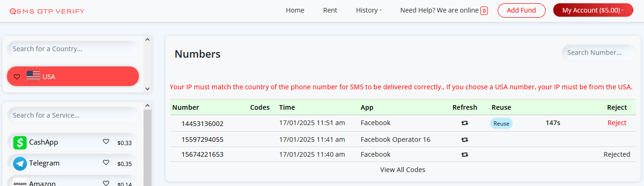Image resolution: width=644 pixels, height=186 pixels.
Task: Click the Reuse badge for 14453136002
Action: click(x=501, y=123)
